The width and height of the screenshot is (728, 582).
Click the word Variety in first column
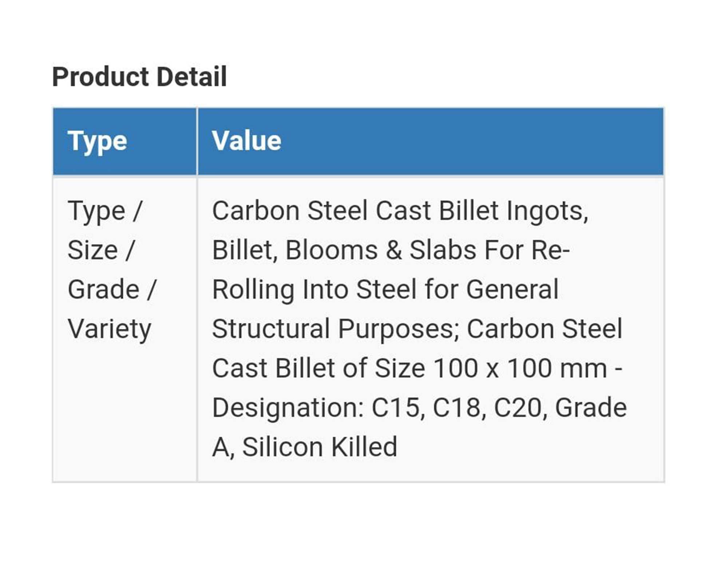coord(110,329)
